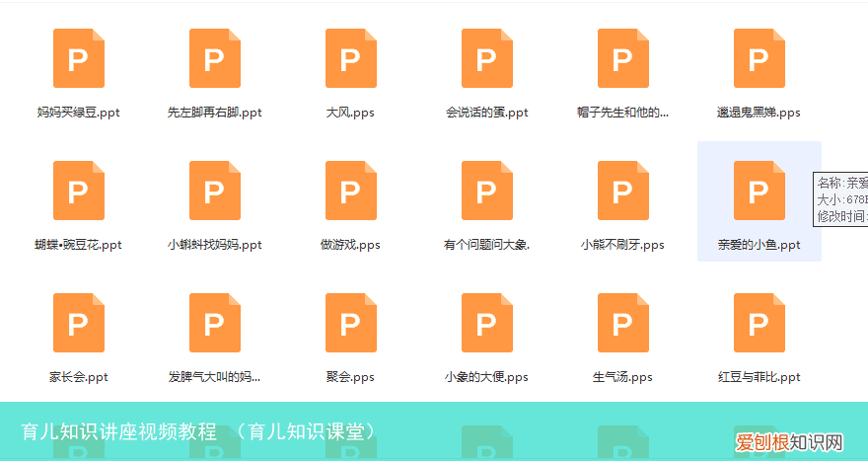Select the name 小熊不刷牙.pps
The width and height of the screenshot is (868, 461).
coord(622,245)
